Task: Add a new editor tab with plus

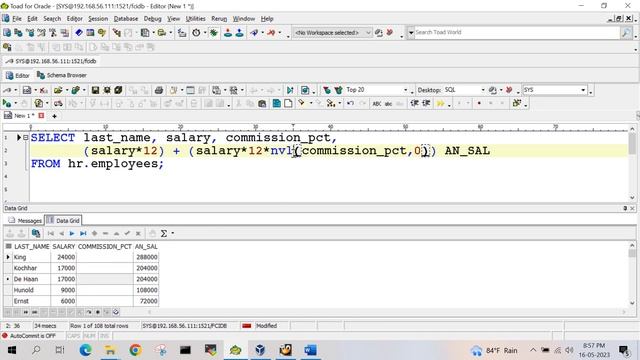Action: tap(54, 116)
